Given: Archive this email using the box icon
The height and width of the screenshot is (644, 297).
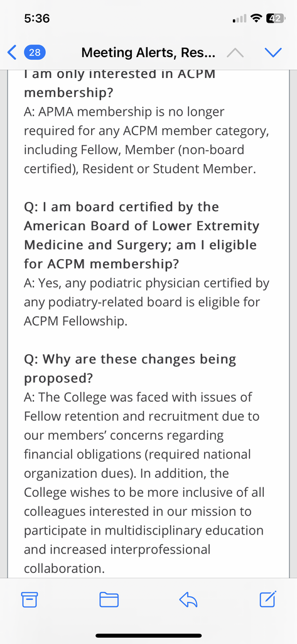Looking at the screenshot, I should pos(30,600).
